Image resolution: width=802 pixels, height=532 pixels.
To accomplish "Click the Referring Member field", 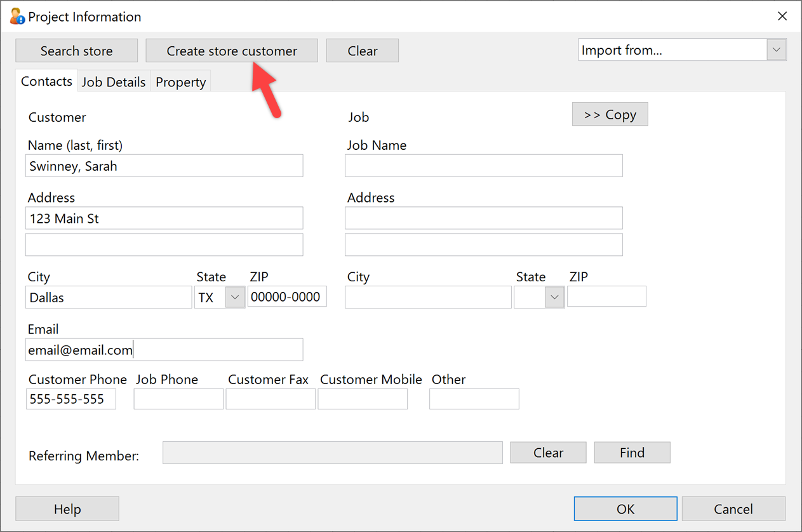I will pyautogui.click(x=333, y=453).
